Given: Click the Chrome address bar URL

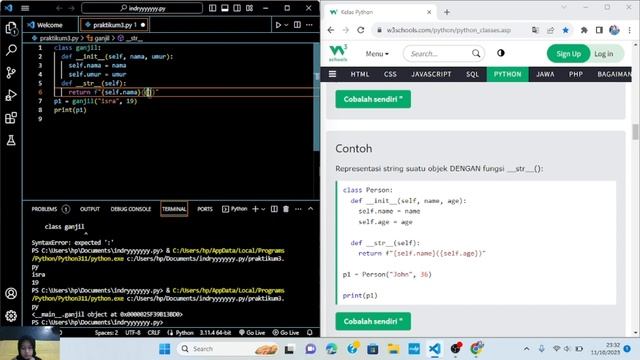Looking at the screenshot, I should coord(449,30).
